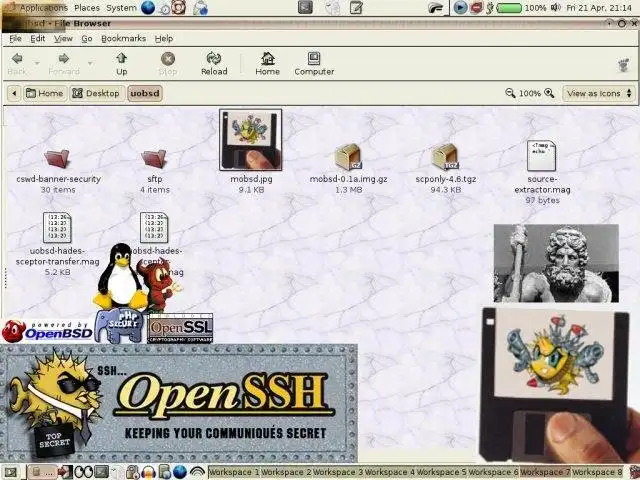Select uobsd-hades-sceptor-transfer.mag file icon
Viewport: 640px width, 480px height.
pyautogui.click(x=57, y=227)
